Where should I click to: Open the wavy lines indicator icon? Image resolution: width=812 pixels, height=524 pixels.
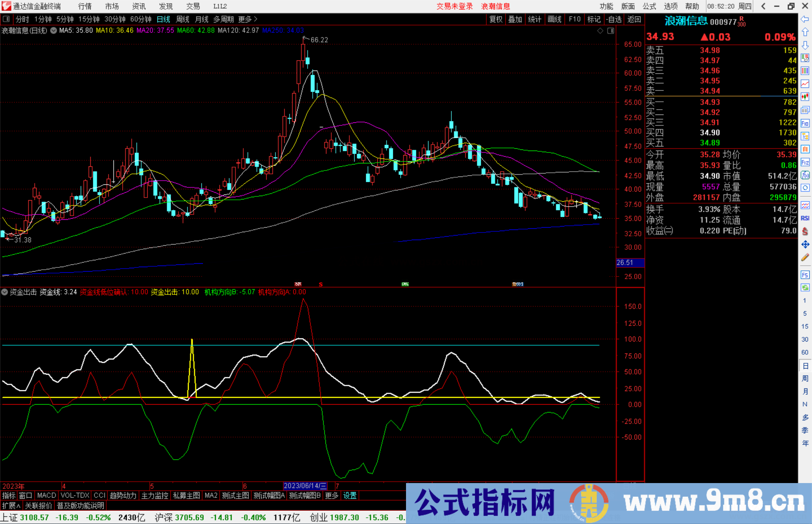click(x=805, y=205)
